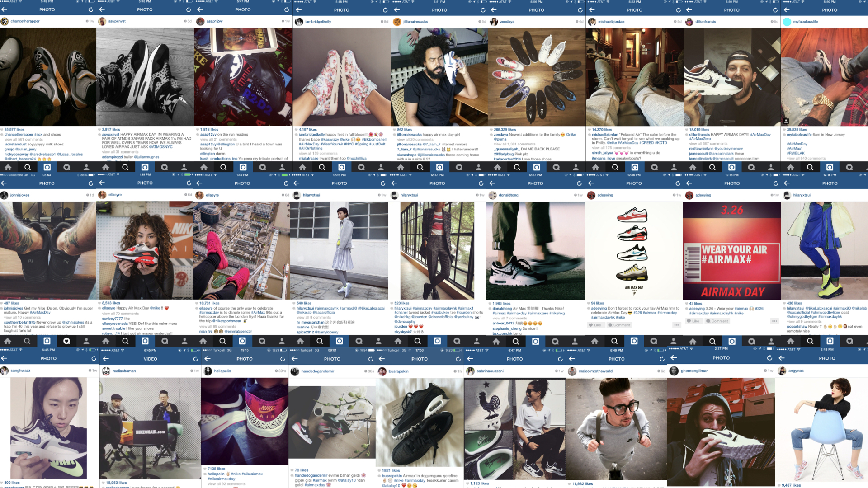Open the johnisjokes username link
The width and height of the screenshot is (868, 488).
click(x=20, y=195)
